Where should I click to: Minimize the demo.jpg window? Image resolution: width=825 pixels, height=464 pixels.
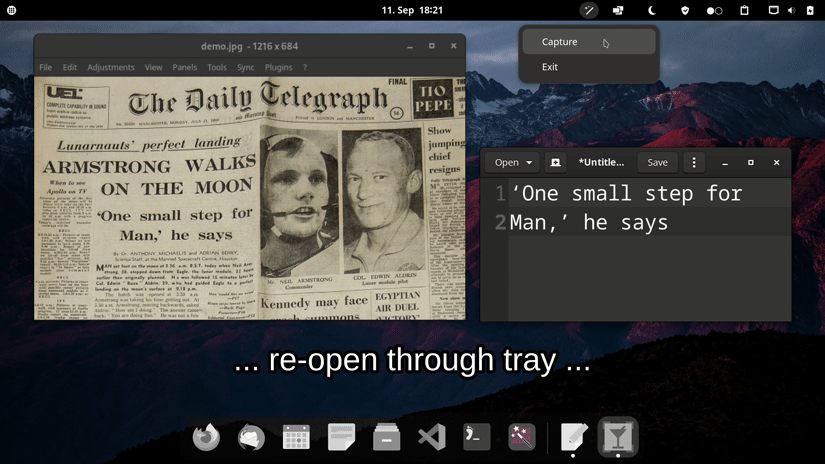tap(409, 46)
